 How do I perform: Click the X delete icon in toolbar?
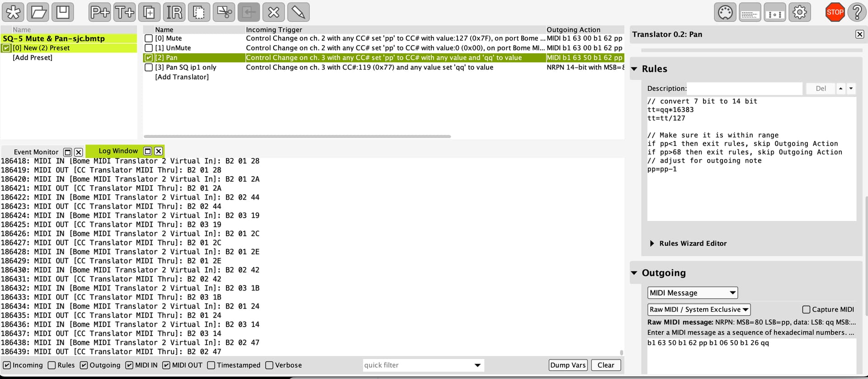click(x=274, y=12)
